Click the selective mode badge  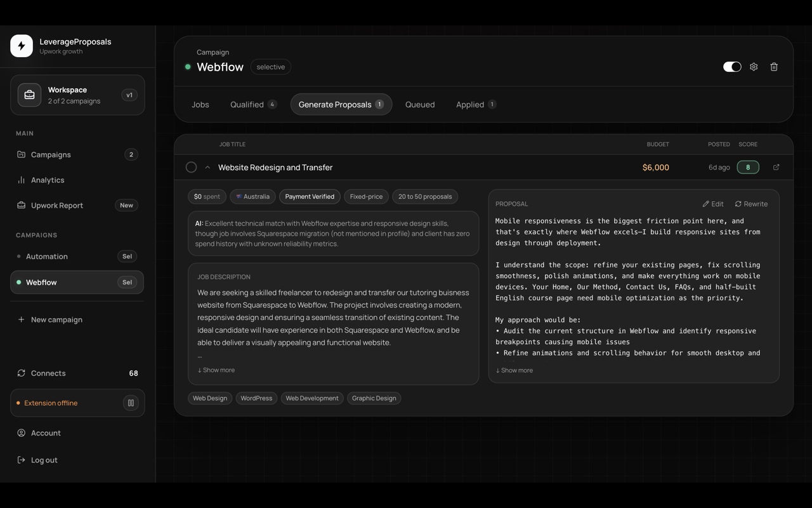(271, 67)
